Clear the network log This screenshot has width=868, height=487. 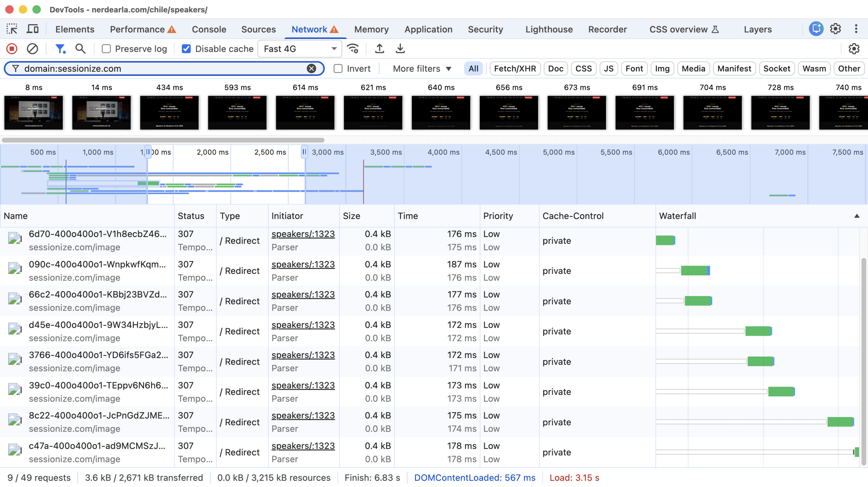(x=32, y=49)
